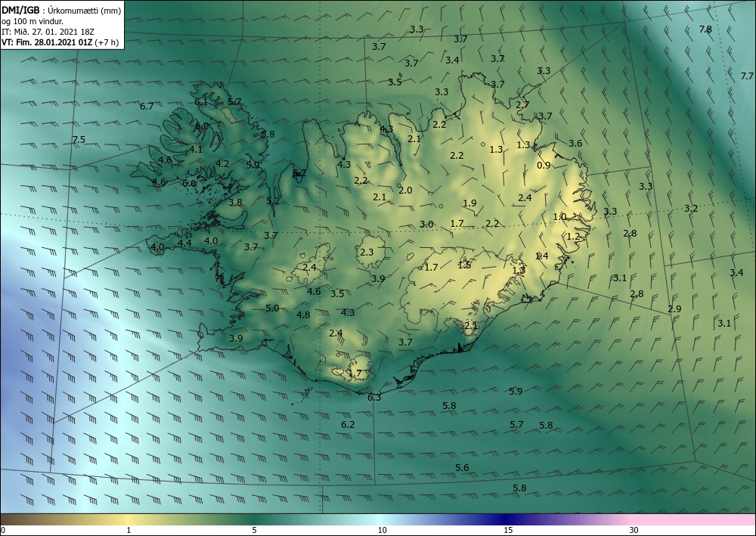Image resolution: width=756 pixels, height=536 pixels.
Task: Click the value "5.0" on the map
Action: tap(272, 308)
